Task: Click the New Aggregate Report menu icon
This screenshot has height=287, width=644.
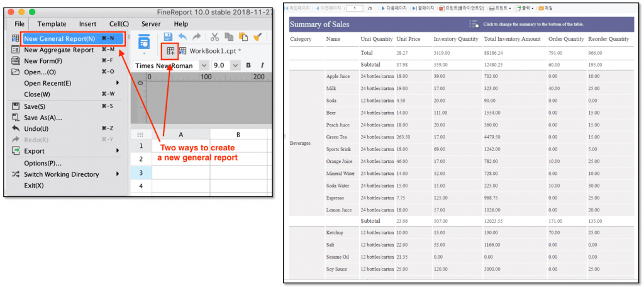Action: (x=15, y=50)
